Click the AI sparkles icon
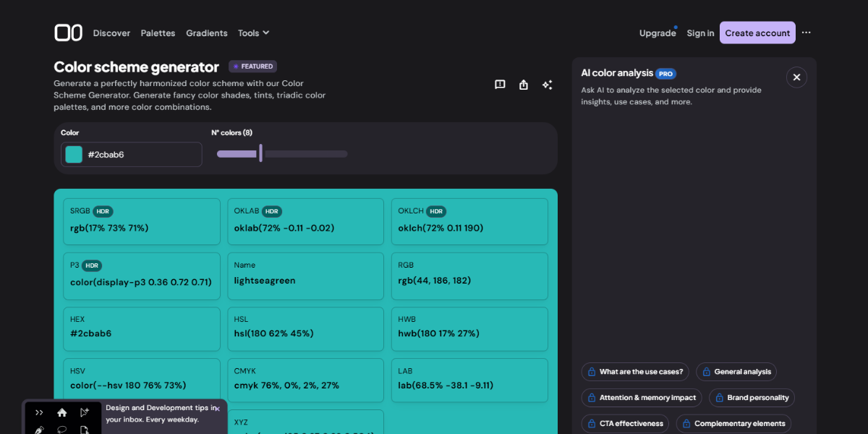 (x=548, y=85)
